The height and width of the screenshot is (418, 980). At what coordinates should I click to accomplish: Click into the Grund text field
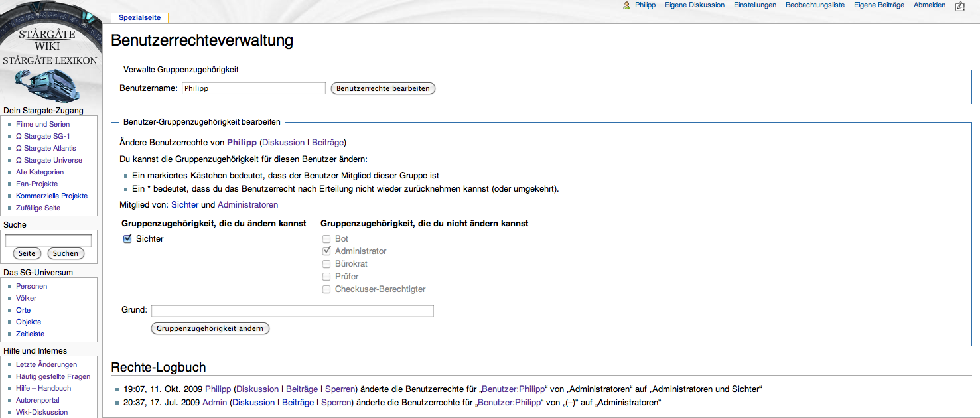(293, 311)
